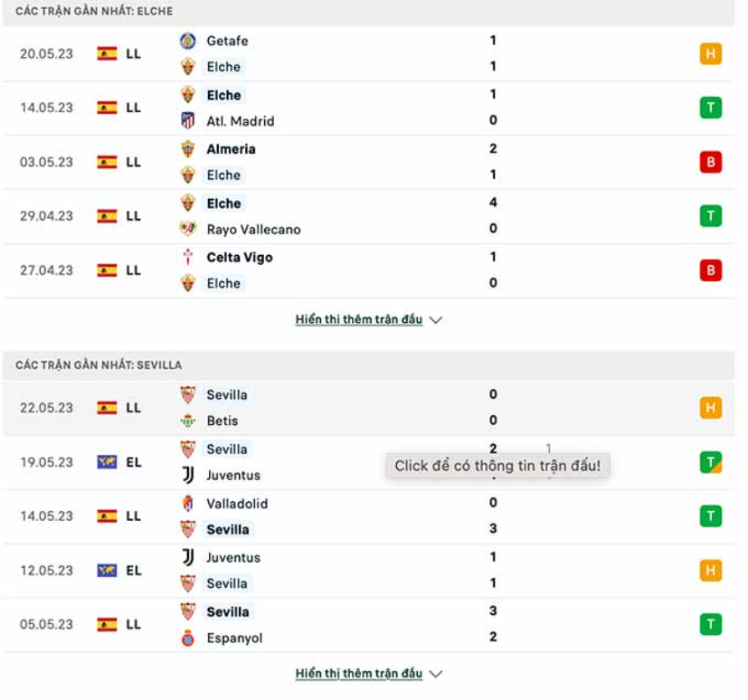This screenshot has height=700, width=748.
Task: Toggle the green T badge for Valladolid-Sevilla
Action: coord(710,517)
